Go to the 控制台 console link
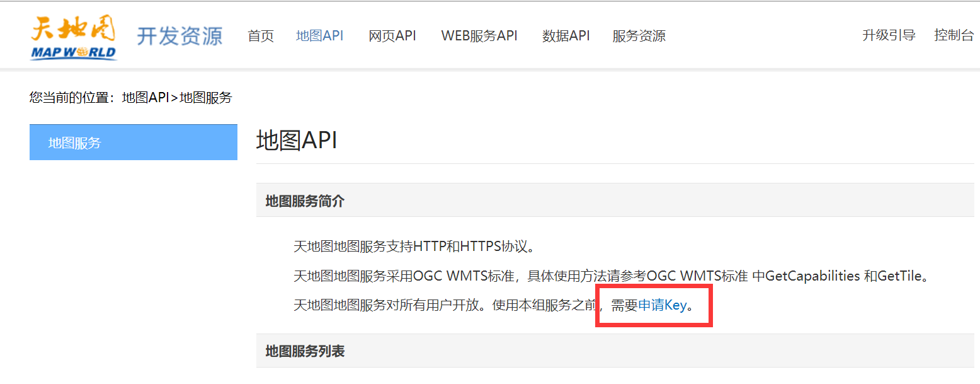The height and width of the screenshot is (384, 980). [x=954, y=35]
